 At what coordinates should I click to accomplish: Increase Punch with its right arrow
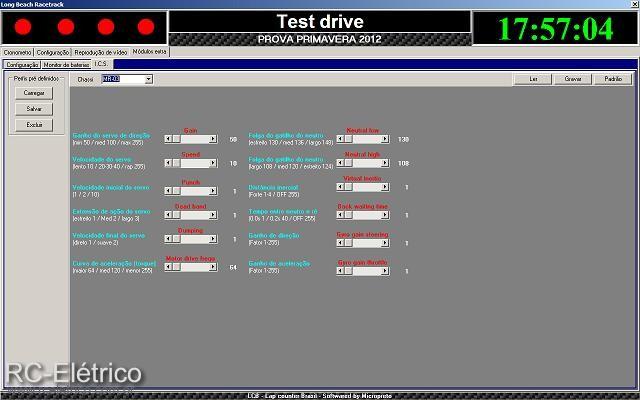pos(213,191)
